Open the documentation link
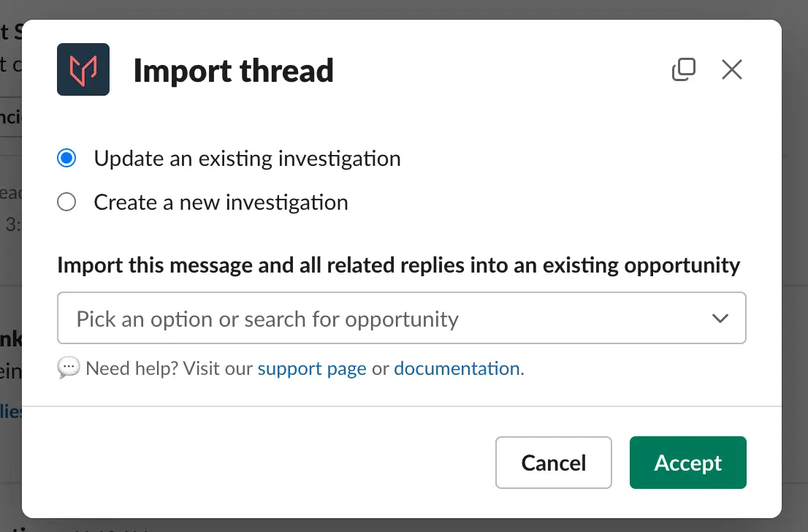808x532 pixels. pyautogui.click(x=457, y=368)
